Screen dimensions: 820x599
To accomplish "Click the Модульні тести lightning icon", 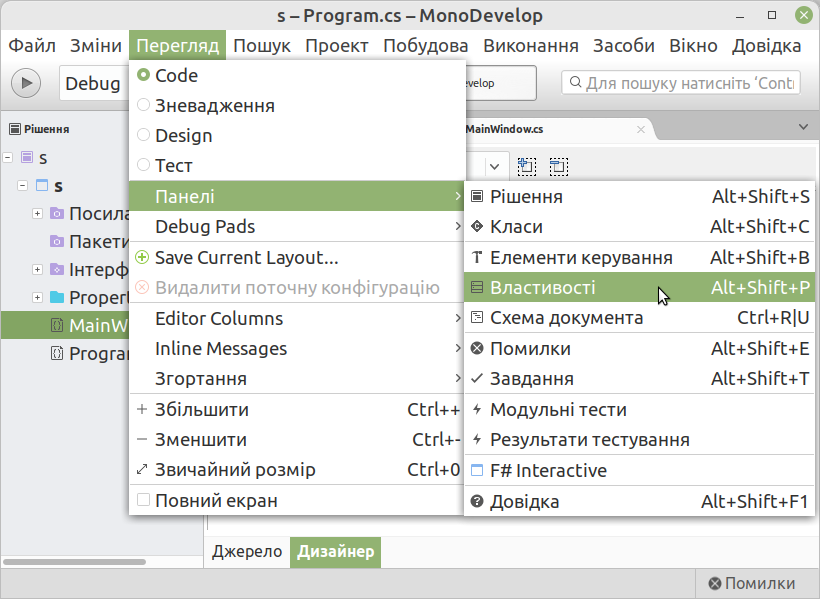I will (477, 409).
